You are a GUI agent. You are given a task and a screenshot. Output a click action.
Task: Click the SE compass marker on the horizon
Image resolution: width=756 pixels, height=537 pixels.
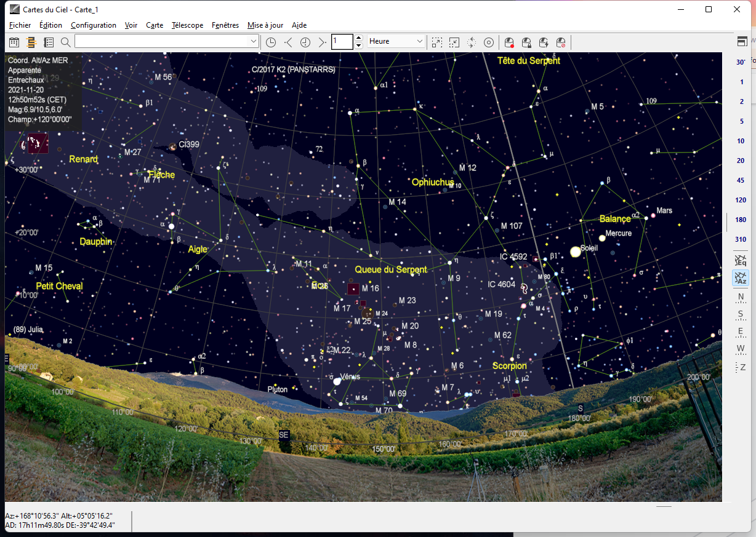tap(284, 434)
